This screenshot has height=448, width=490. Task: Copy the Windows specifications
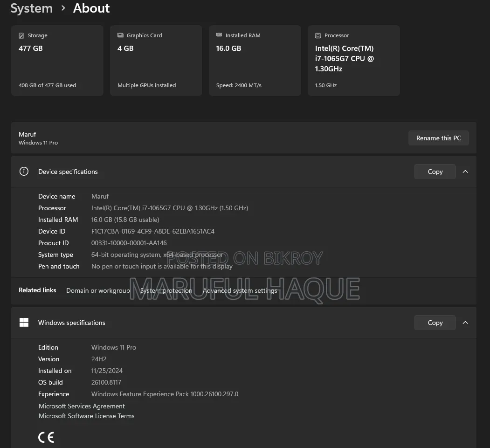click(435, 323)
